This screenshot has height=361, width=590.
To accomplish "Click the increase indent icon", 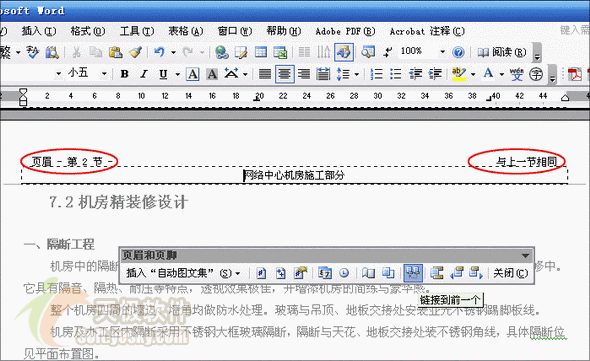I will pyautogui.click(x=435, y=74).
